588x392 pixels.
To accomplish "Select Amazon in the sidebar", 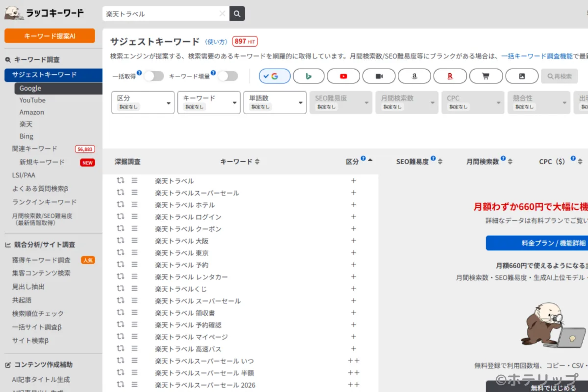I will [32, 112].
